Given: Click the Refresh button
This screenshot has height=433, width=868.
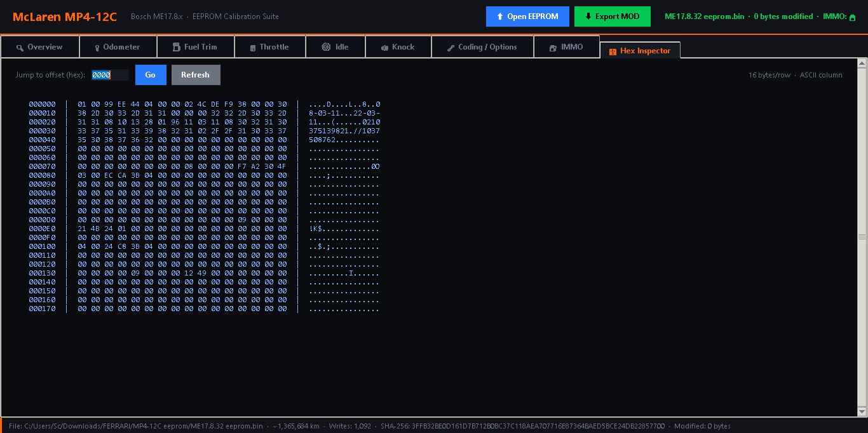Looking at the screenshot, I should point(196,75).
